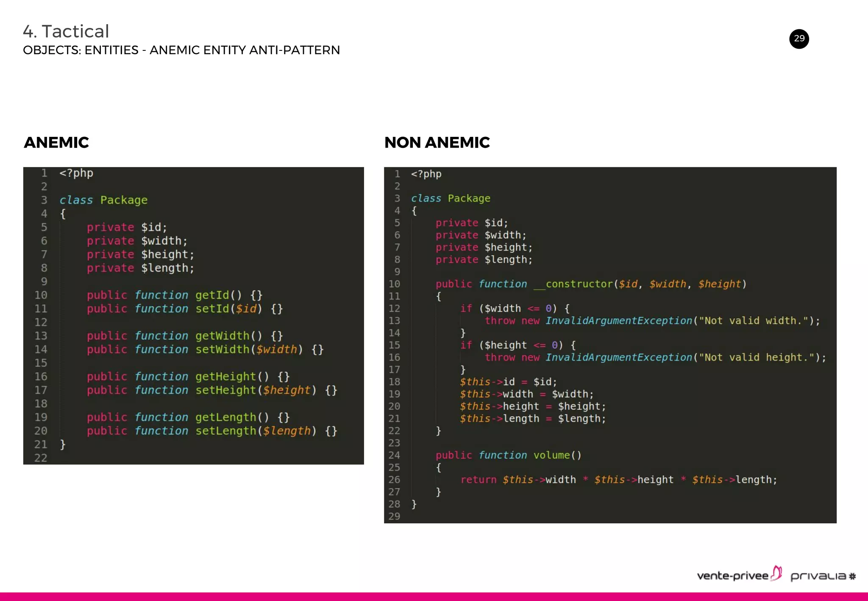The image size is (868, 601).
Task: Click the vente-privee logo
Action: [x=732, y=576]
